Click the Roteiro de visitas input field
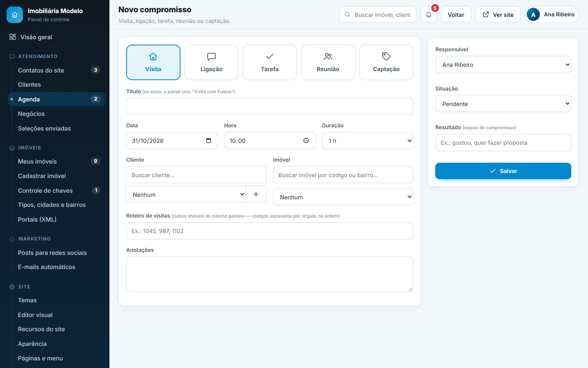The width and height of the screenshot is (588, 368). tap(269, 231)
